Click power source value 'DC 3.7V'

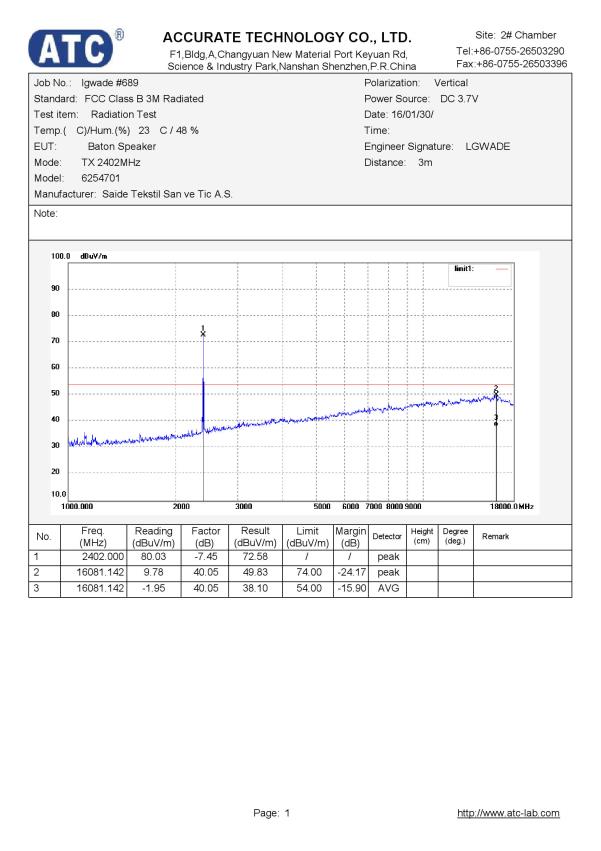click(x=459, y=99)
